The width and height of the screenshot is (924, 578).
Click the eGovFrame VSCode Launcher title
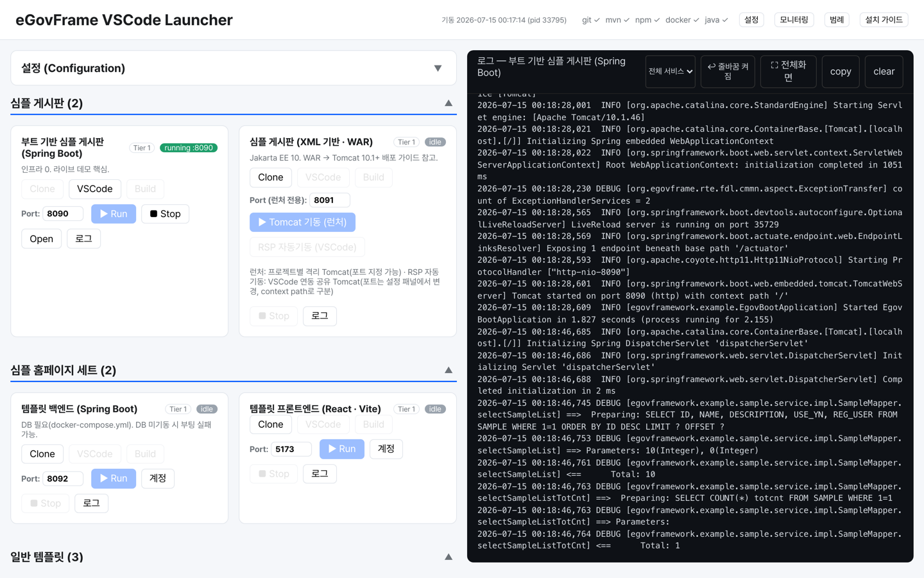point(124,20)
